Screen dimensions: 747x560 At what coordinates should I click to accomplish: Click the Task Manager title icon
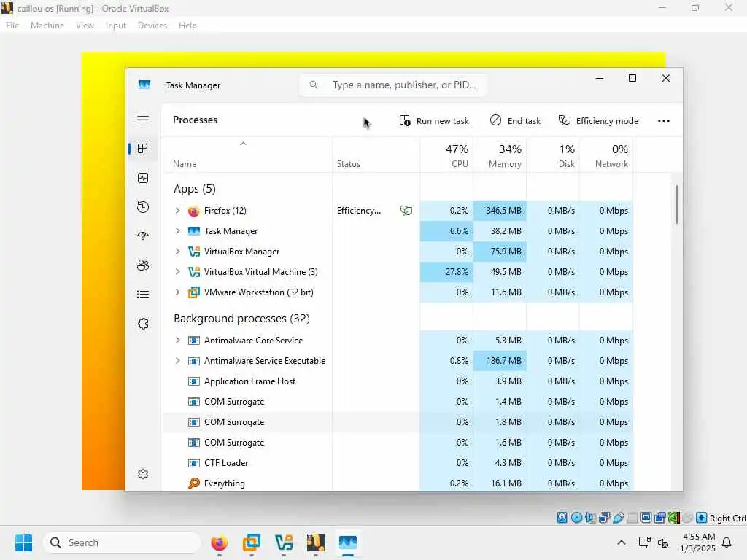pos(144,85)
